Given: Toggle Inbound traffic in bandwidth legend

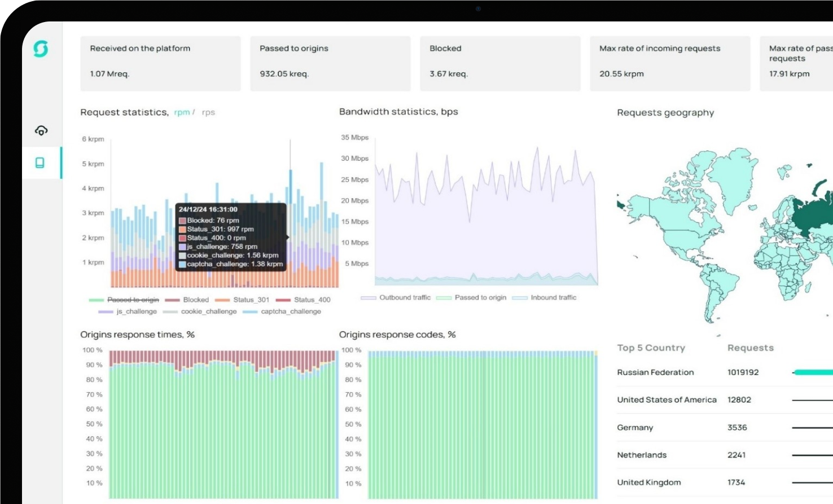Looking at the screenshot, I should point(545,297).
